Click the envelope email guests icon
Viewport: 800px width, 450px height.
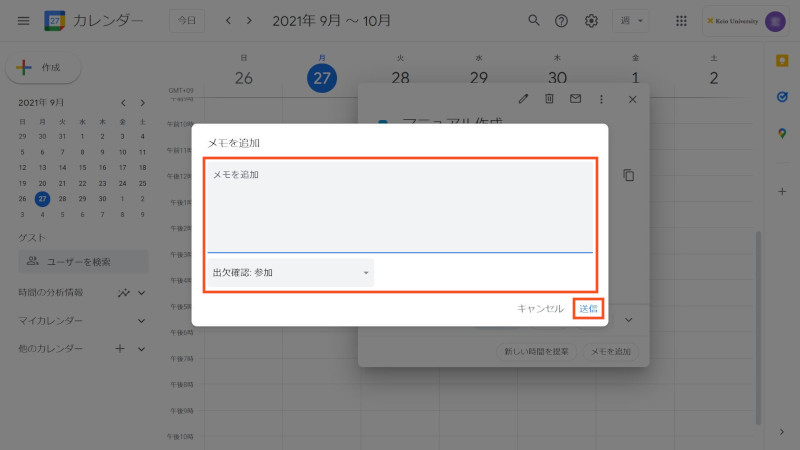point(575,99)
